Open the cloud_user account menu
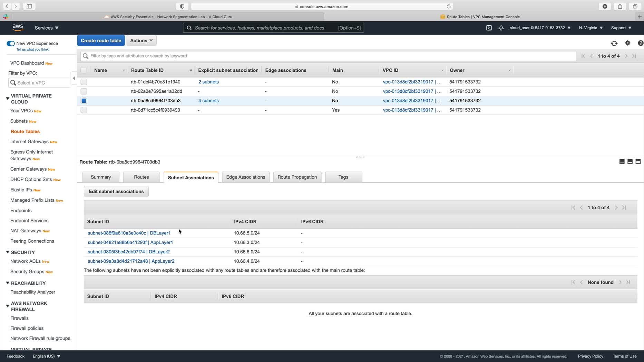This screenshot has height=362, width=644. (x=540, y=28)
